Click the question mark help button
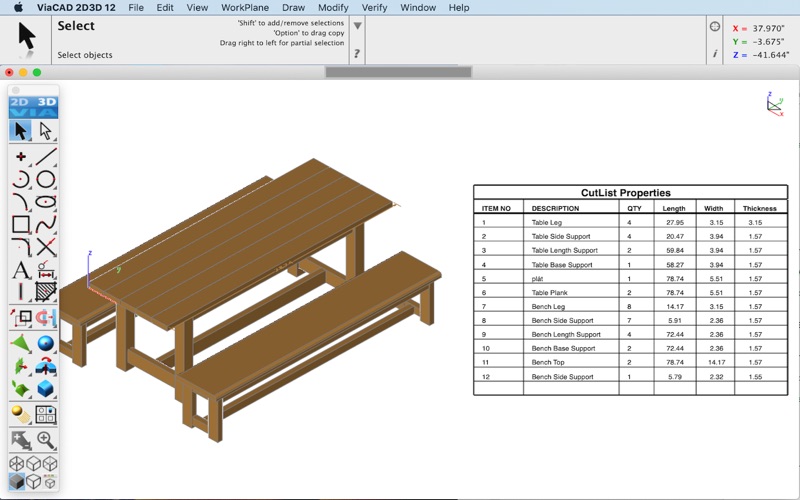The height and width of the screenshot is (500, 800). [x=357, y=54]
